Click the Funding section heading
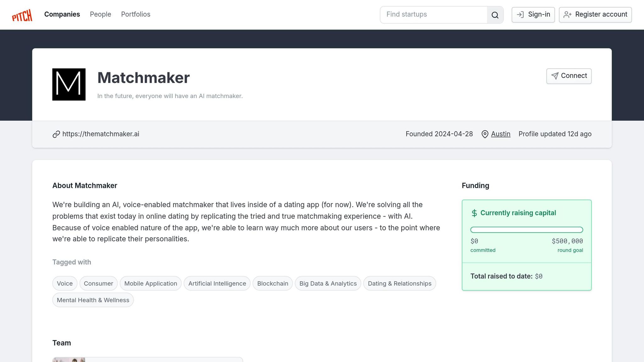The width and height of the screenshot is (644, 362). coord(475,186)
